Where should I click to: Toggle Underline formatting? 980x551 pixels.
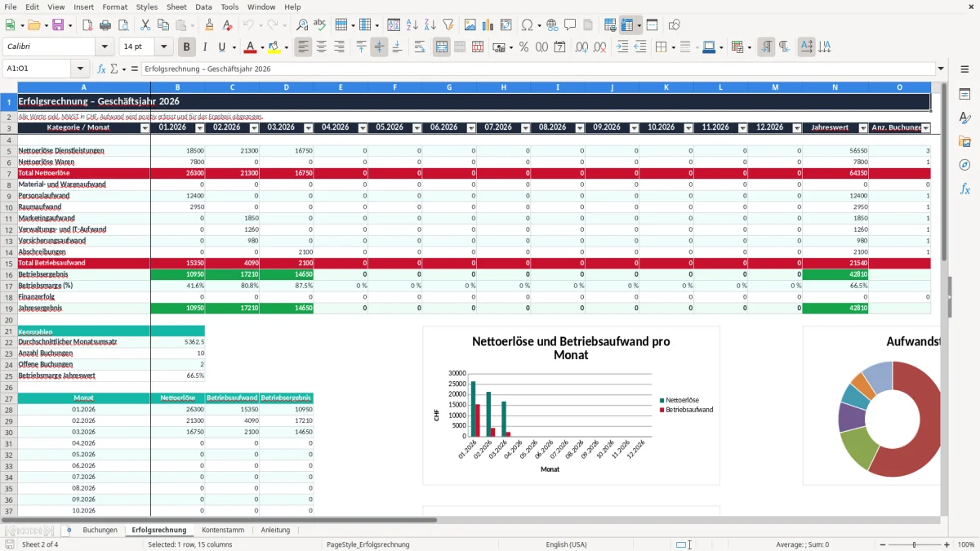(222, 47)
